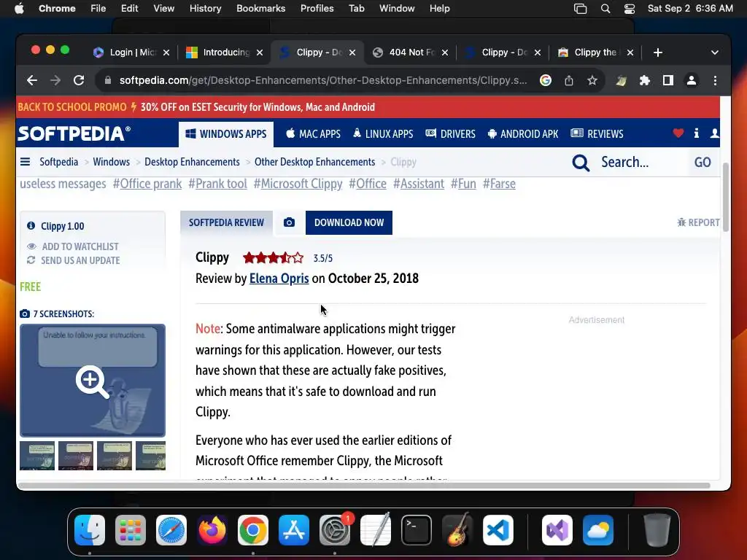
Task: Open Finder from the dock
Action: [90, 530]
